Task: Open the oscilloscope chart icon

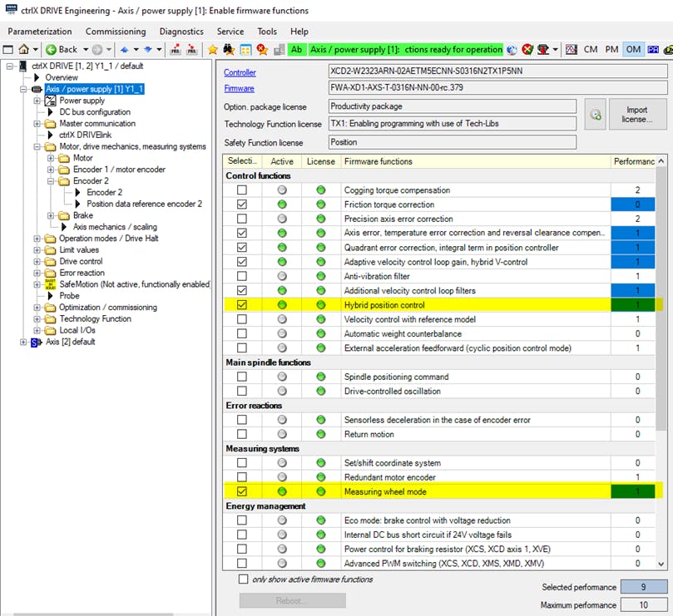Action: (x=572, y=50)
